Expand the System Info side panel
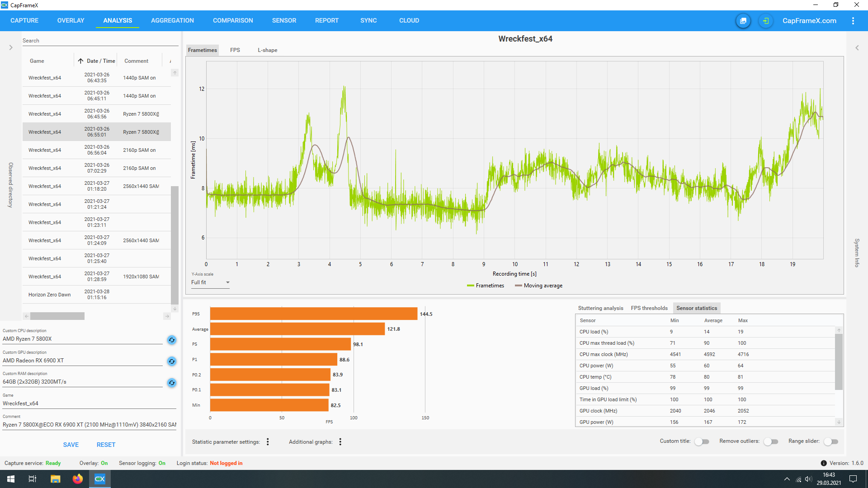 857,47
